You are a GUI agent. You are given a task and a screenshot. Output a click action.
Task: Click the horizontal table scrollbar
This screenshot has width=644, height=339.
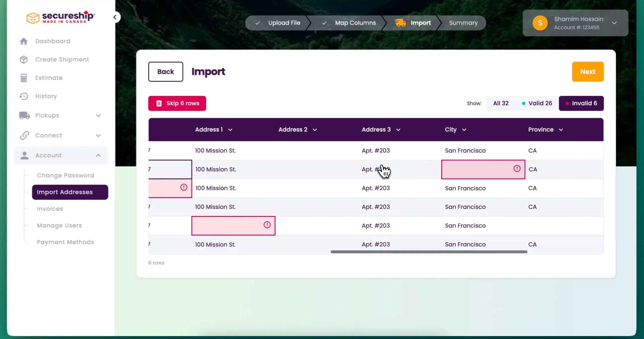coord(428,252)
